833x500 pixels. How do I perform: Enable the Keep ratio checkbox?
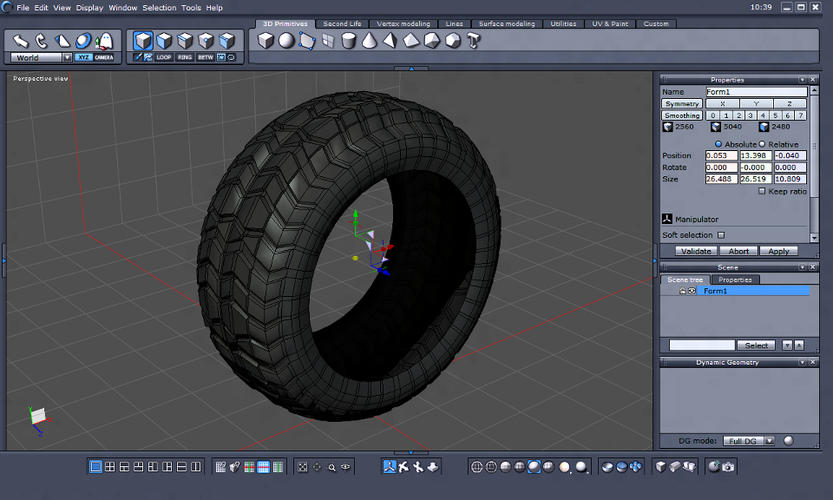click(x=762, y=191)
